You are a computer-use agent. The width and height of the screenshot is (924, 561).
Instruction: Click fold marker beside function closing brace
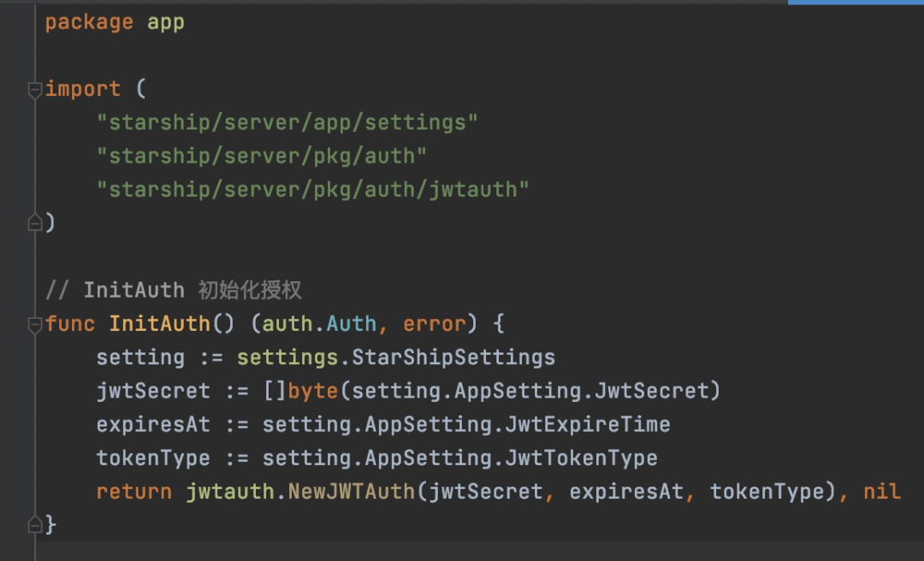pos(35,524)
